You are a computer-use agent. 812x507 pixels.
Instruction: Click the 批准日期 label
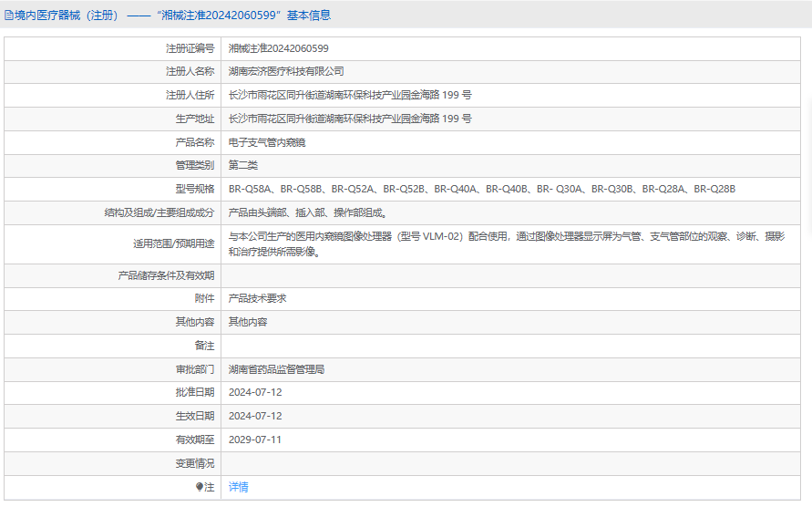coord(195,392)
